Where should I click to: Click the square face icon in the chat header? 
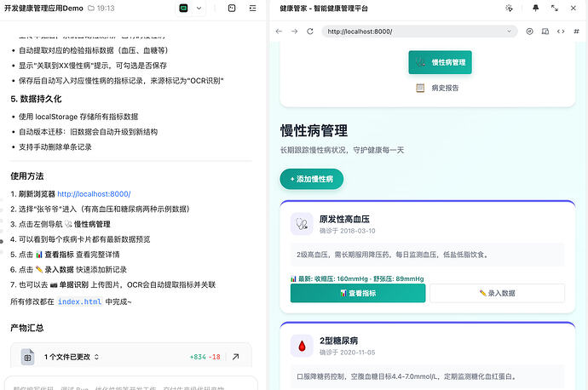232,9
